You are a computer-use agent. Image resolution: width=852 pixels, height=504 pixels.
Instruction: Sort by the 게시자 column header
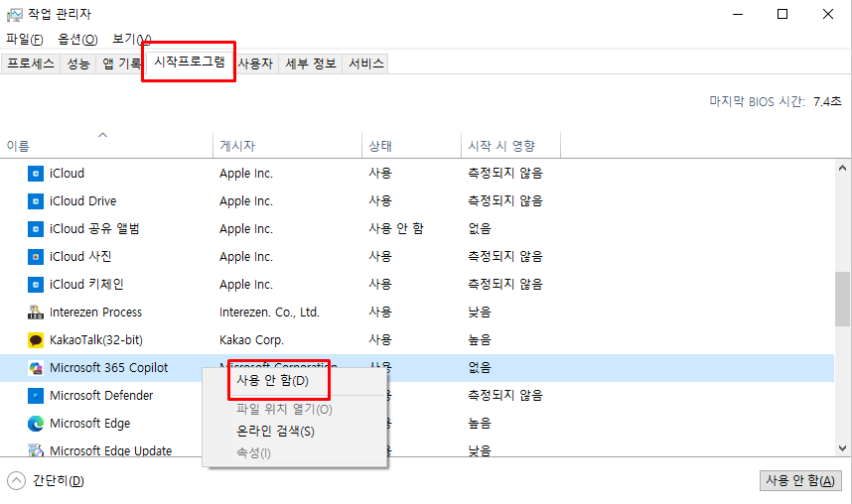[x=287, y=145]
